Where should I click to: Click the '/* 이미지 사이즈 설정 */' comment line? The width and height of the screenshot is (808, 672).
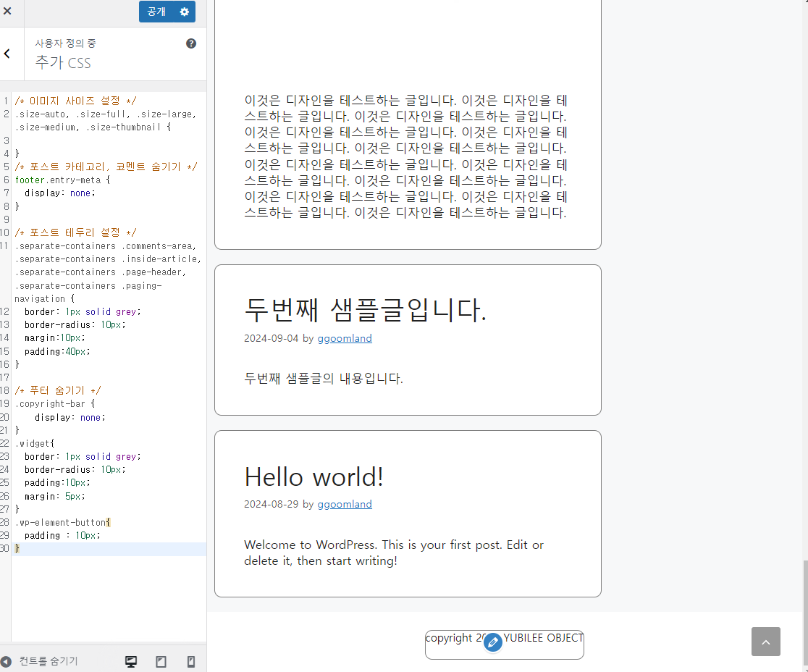click(75, 101)
